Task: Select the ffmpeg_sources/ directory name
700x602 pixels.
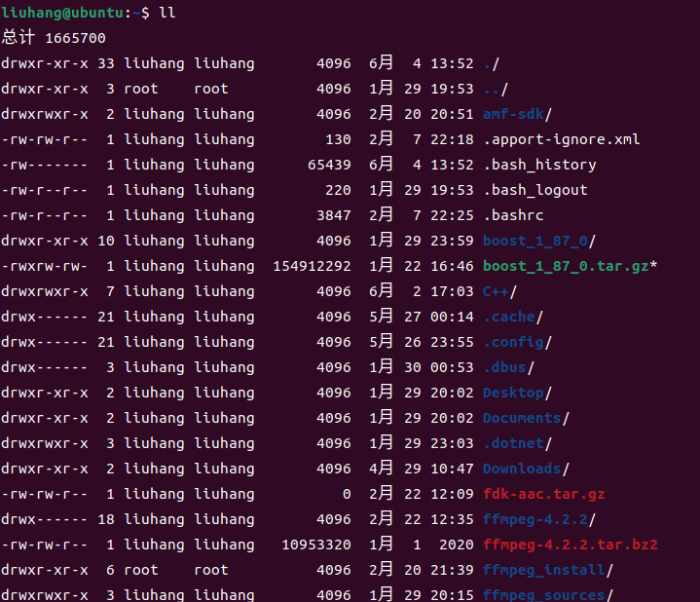Action: (x=548, y=595)
